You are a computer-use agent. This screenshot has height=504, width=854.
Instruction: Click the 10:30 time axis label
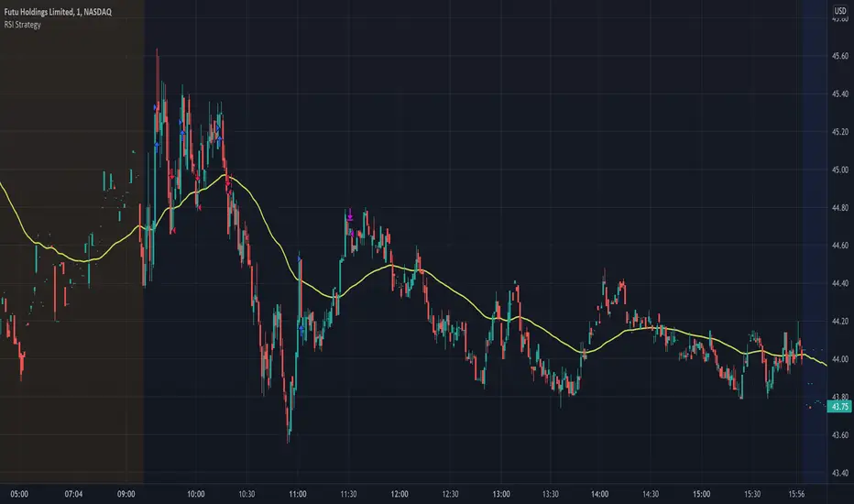246,494
